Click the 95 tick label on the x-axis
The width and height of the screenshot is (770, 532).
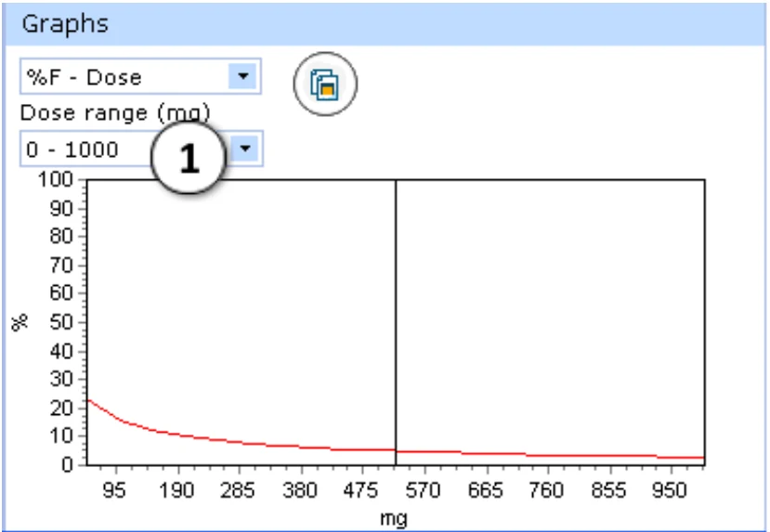[x=114, y=490]
